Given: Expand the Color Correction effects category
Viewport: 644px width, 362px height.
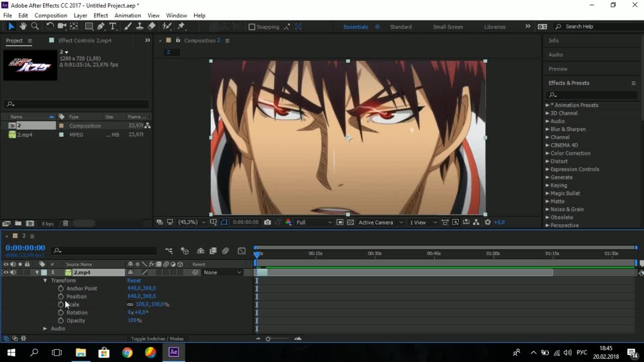Looking at the screenshot, I should point(547,153).
